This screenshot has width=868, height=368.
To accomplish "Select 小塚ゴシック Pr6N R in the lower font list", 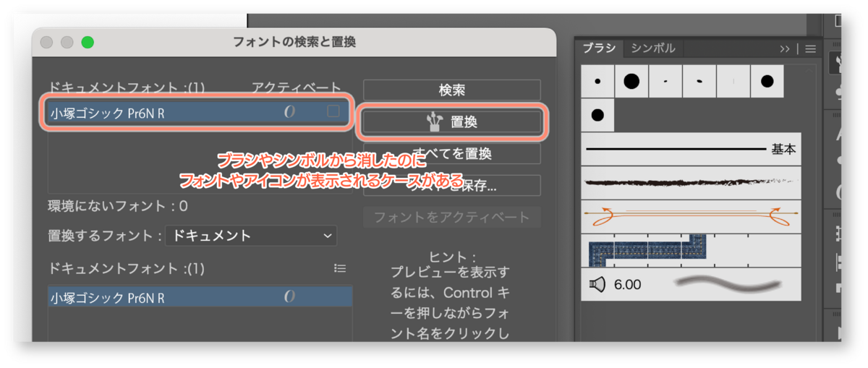I will 200,297.
